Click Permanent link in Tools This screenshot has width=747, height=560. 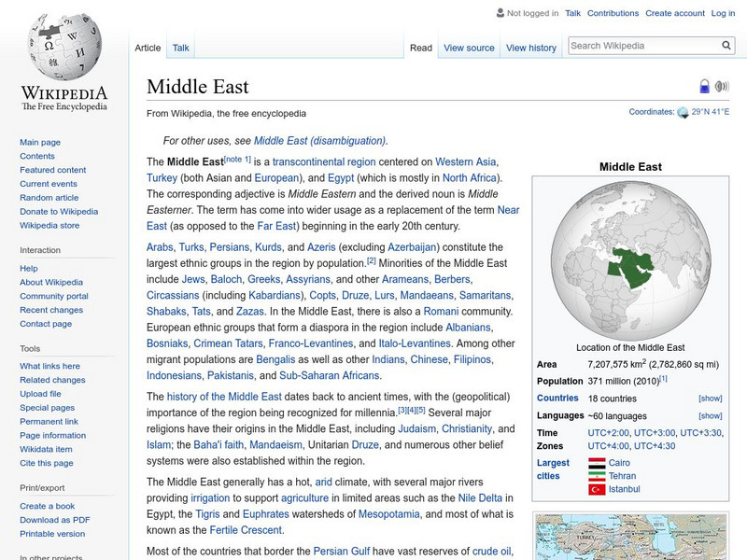coord(49,422)
